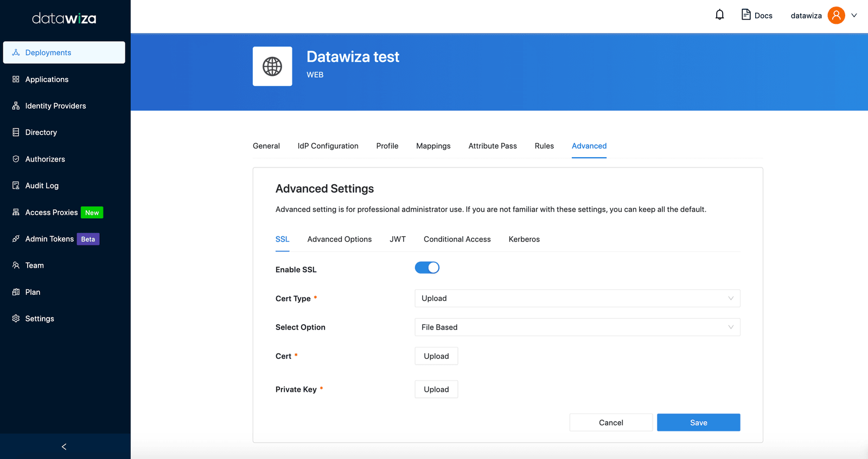Open Authorizers menu item
This screenshot has width=868, height=459.
tap(64, 159)
